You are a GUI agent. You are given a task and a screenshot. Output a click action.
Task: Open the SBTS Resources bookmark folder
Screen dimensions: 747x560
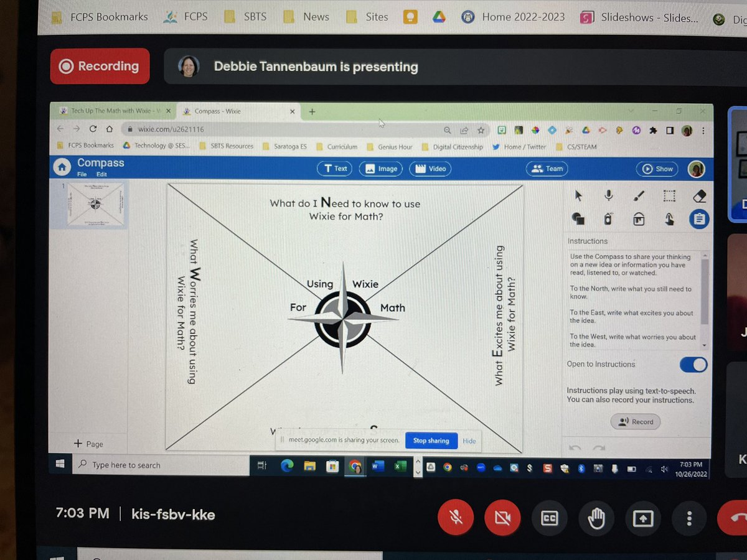[x=227, y=146]
